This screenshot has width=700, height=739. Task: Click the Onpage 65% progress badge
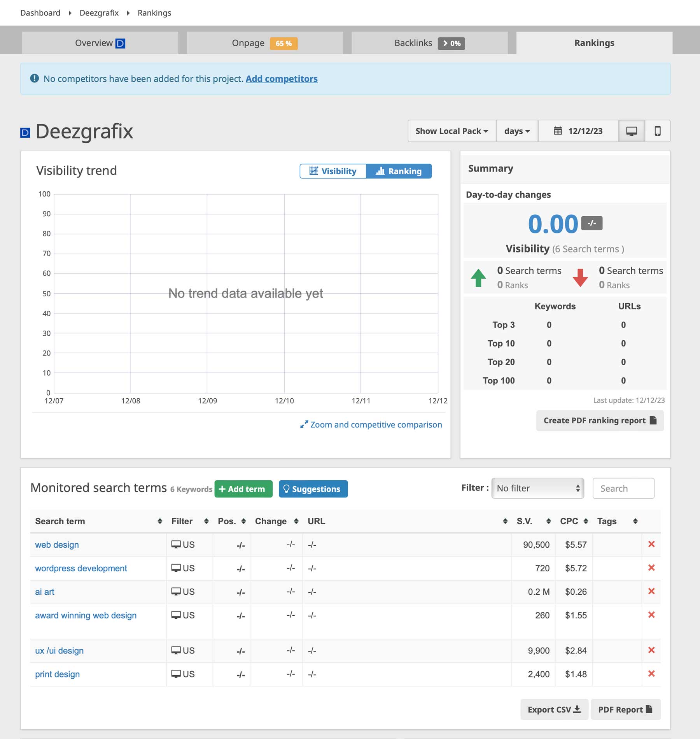[x=283, y=43]
